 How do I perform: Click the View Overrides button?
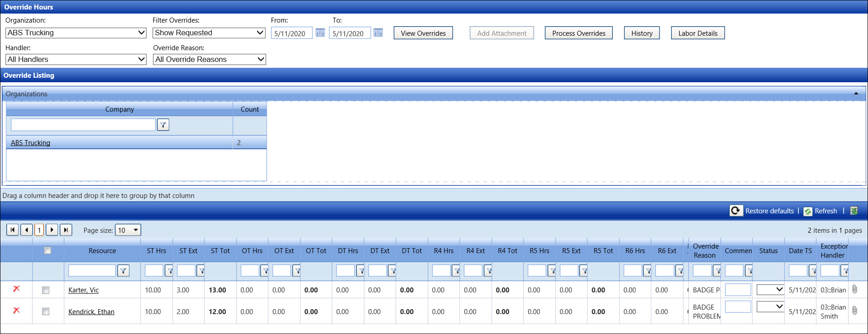click(423, 33)
